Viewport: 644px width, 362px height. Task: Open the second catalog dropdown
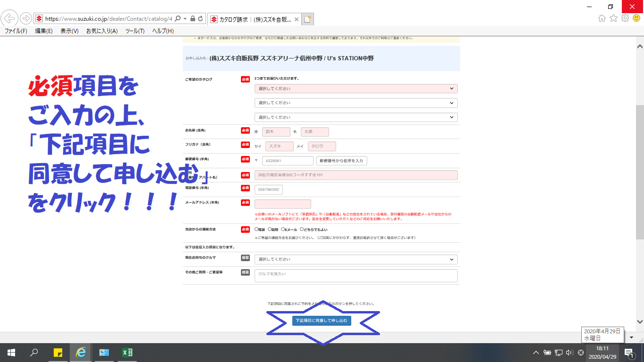pos(356,103)
